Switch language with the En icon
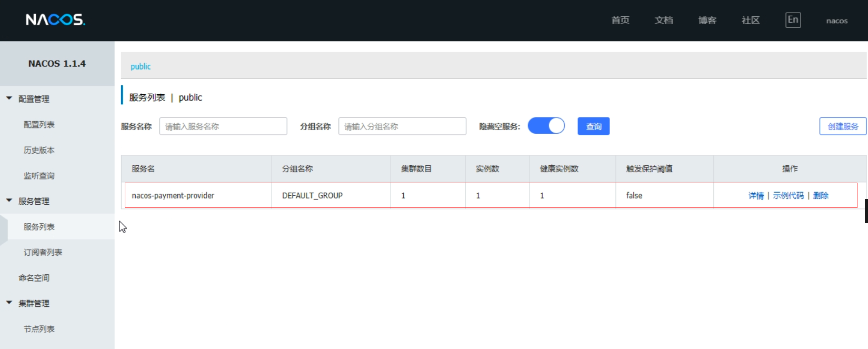The width and height of the screenshot is (868, 349). [793, 20]
